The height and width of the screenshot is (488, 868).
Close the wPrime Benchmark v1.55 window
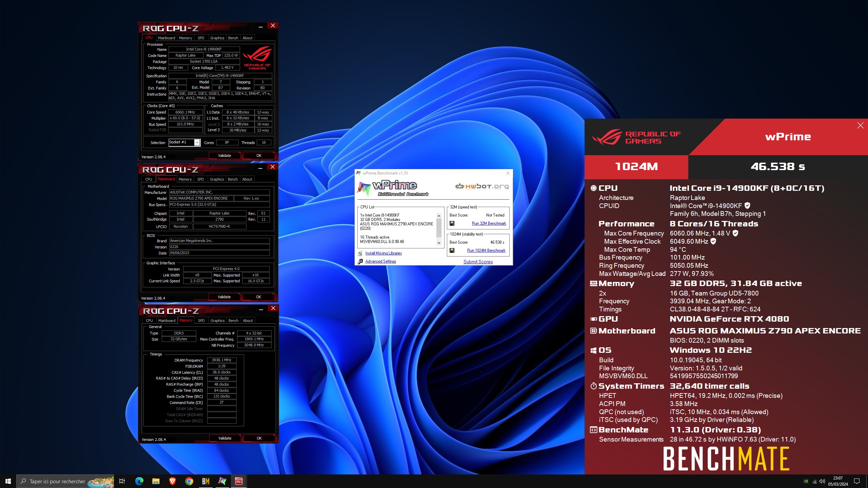(508, 173)
